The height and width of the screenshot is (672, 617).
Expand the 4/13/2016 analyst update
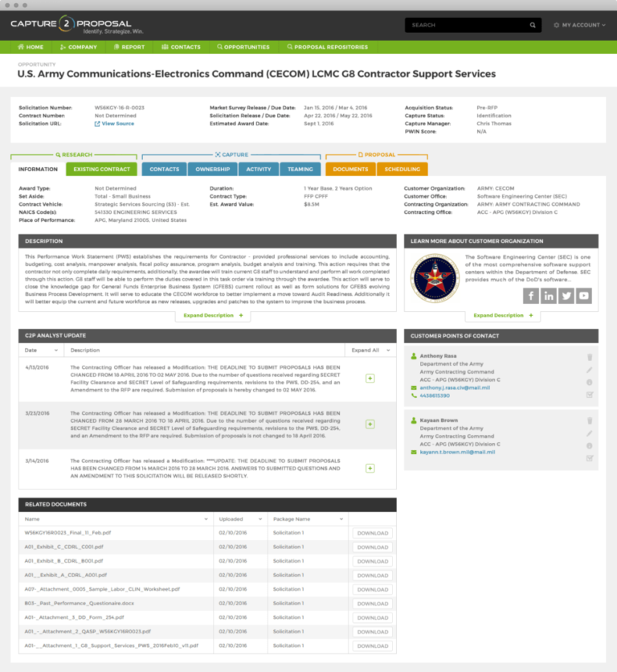(x=370, y=379)
